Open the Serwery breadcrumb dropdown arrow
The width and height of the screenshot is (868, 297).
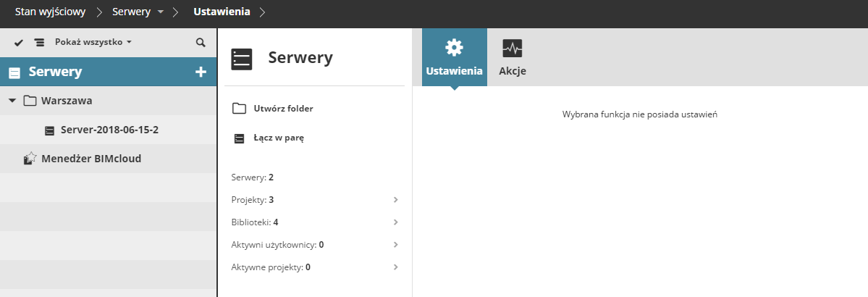coord(161,12)
